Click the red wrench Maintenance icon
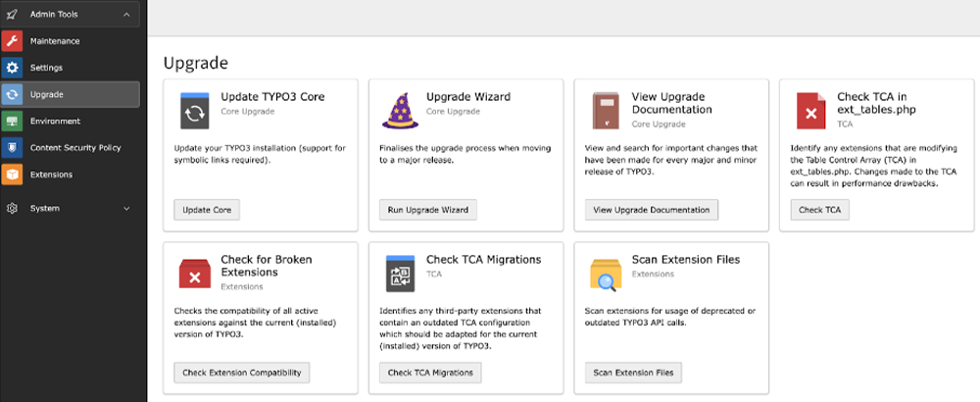Image resolution: width=980 pixels, height=402 pixels. (x=12, y=41)
